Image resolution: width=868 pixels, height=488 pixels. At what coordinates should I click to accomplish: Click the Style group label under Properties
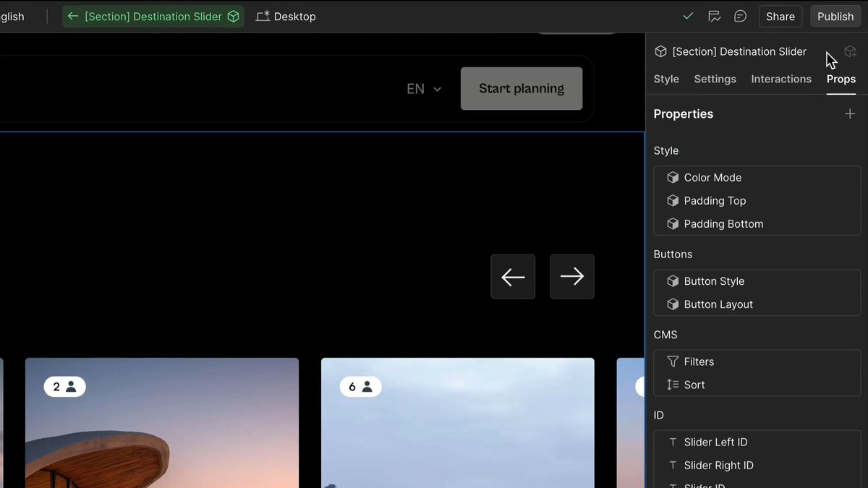(666, 150)
